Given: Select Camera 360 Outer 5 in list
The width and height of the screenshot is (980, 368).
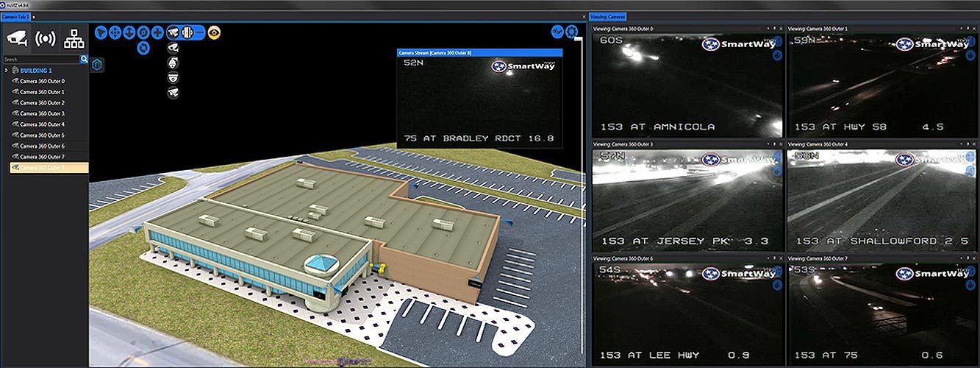Looking at the screenshot, I should (43, 135).
